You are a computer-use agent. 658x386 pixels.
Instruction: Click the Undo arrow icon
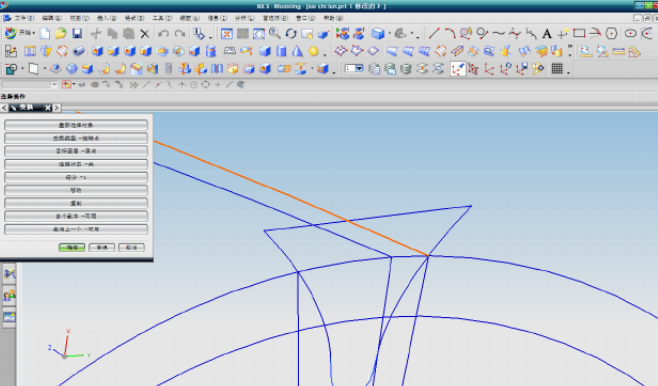(163, 34)
